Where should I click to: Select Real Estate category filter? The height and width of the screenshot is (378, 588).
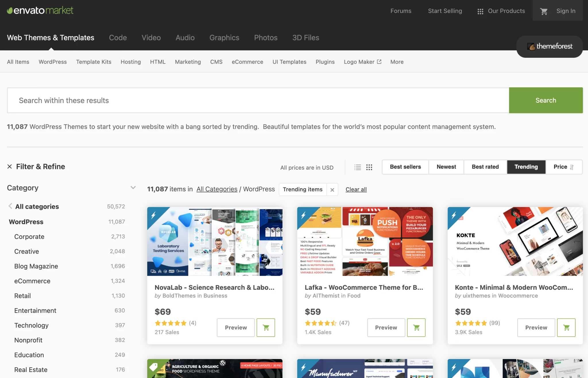[x=31, y=370]
